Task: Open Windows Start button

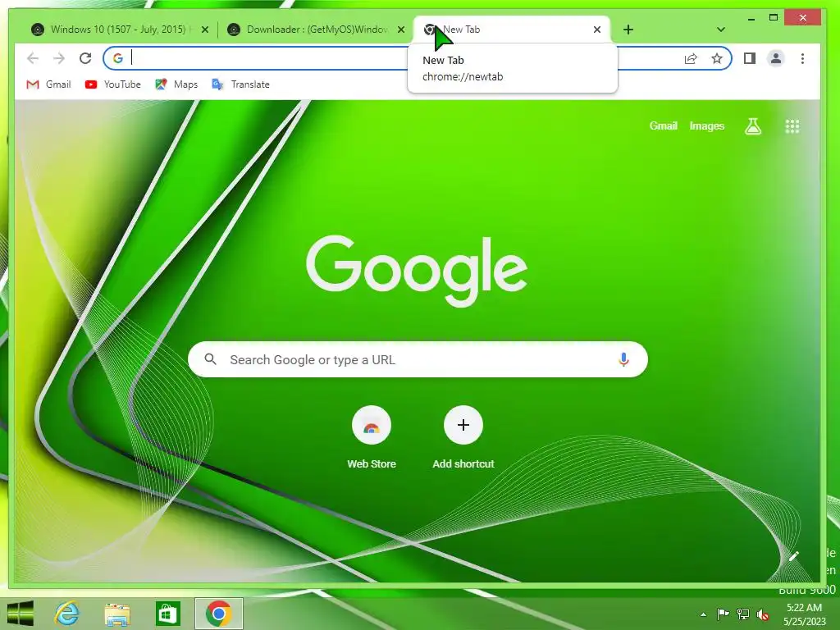Action: click(21, 613)
